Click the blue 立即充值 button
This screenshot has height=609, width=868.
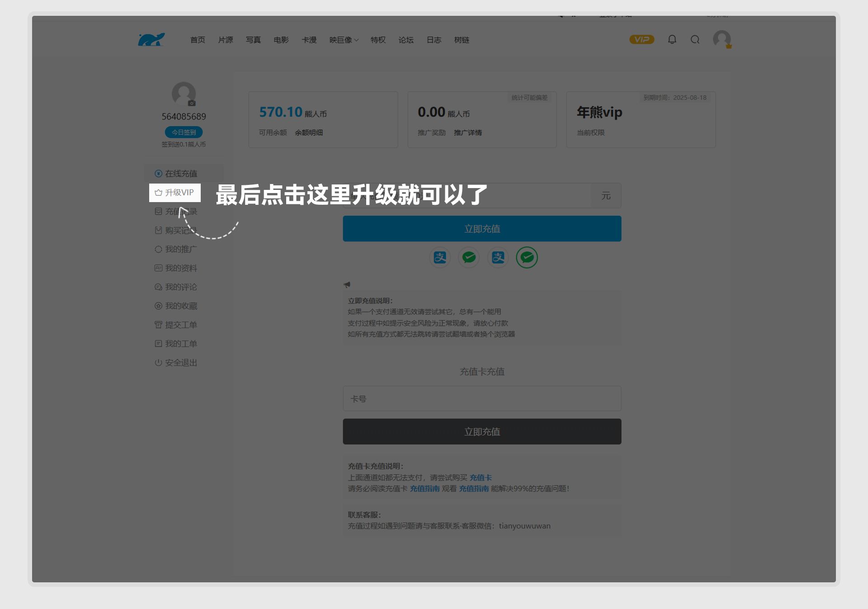[482, 229]
